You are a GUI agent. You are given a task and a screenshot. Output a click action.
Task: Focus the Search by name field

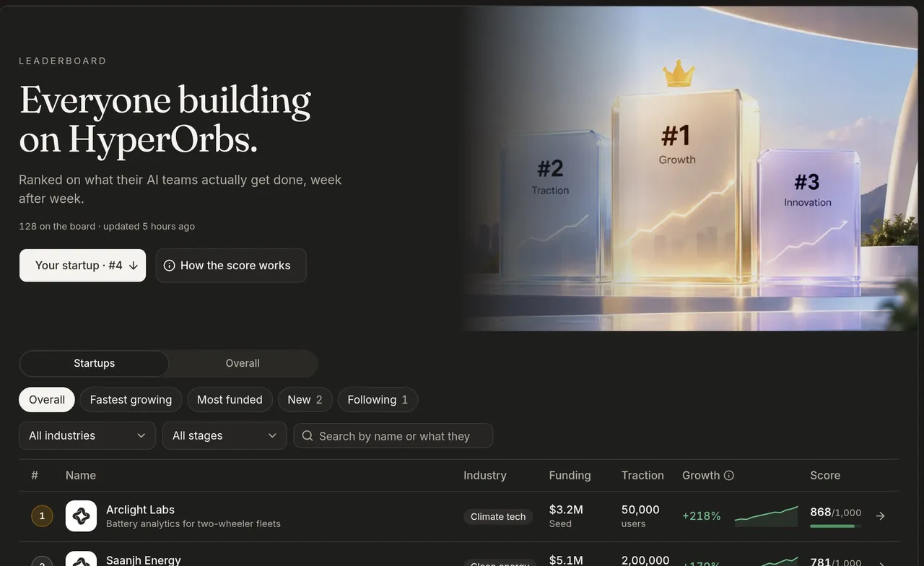point(393,435)
